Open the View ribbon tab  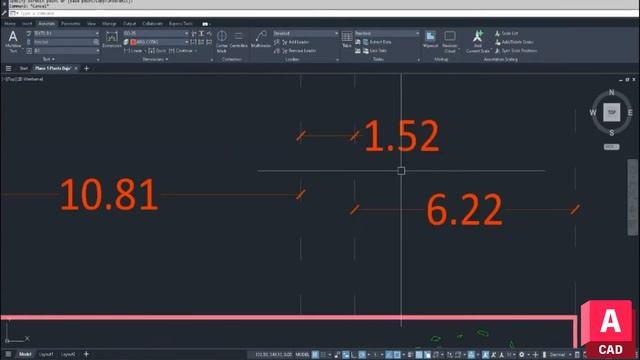(91, 24)
